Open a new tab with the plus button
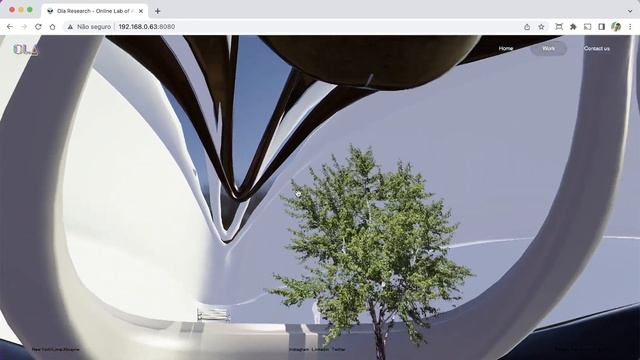Image resolution: width=640 pixels, height=360 pixels. click(x=158, y=11)
